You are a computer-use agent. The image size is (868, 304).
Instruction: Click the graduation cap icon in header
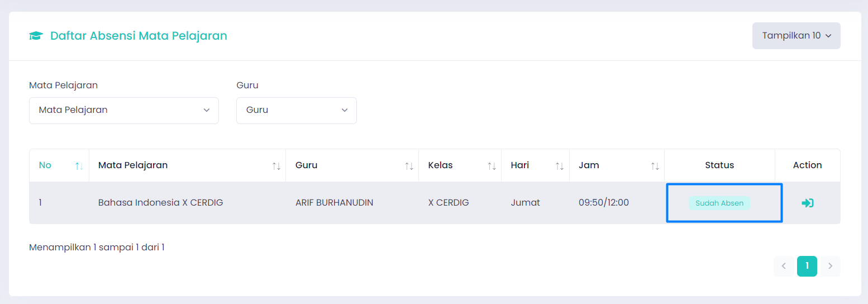point(36,36)
